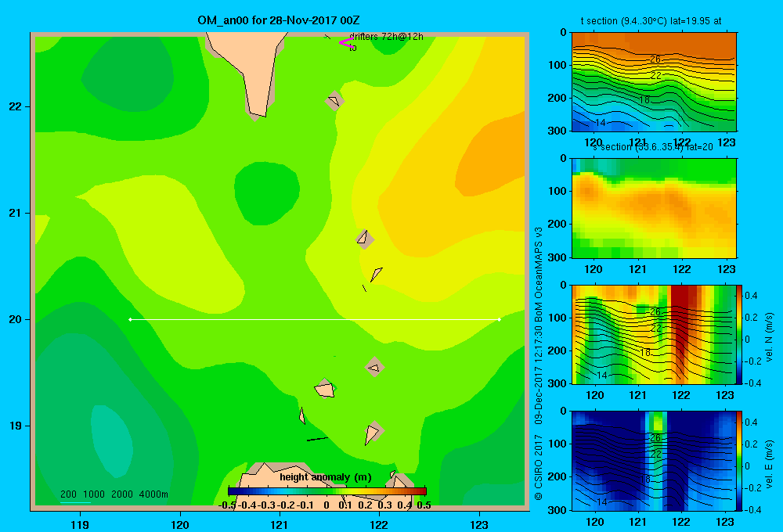Click the vel. E color scale bar
783x532 pixels.
click(x=739, y=461)
